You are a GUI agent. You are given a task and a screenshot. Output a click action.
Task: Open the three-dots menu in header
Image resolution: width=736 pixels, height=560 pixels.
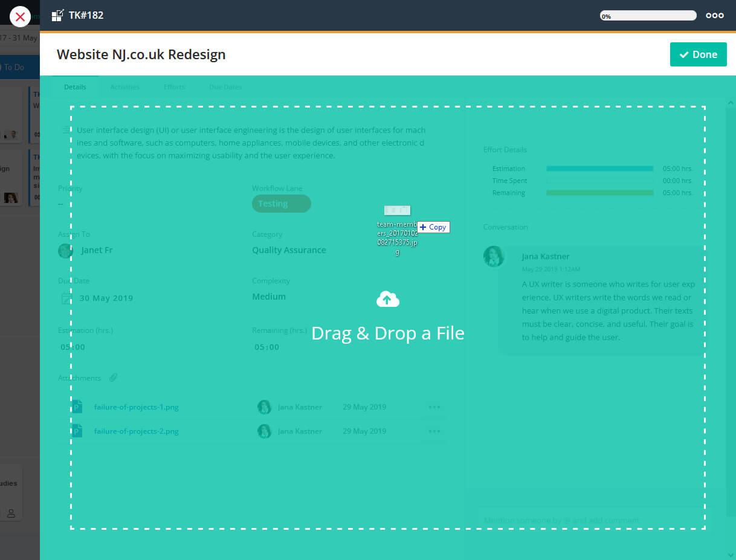click(714, 16)
